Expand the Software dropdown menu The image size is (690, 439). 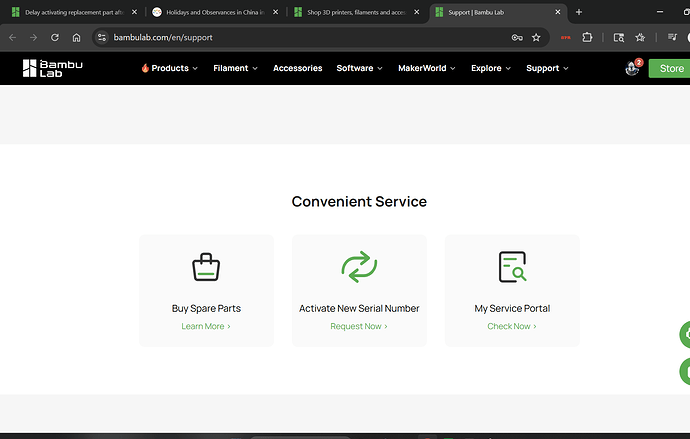360,68
